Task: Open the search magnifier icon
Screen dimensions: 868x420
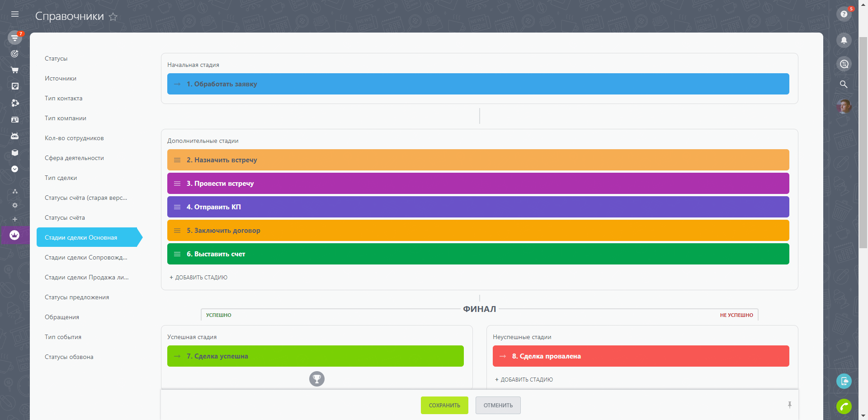Action: [x=844, y=85]
